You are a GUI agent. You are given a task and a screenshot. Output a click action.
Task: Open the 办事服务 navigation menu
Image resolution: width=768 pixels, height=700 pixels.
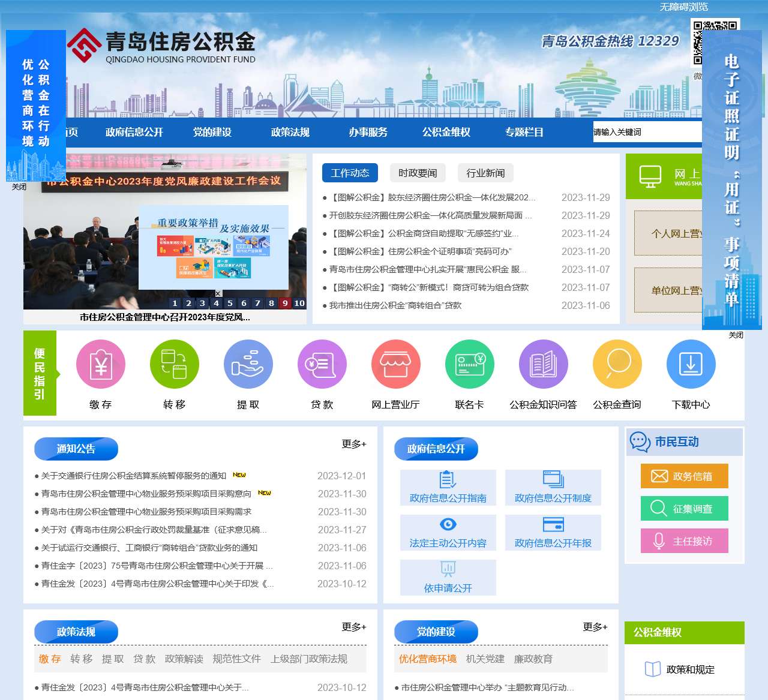tap(368, 133)
